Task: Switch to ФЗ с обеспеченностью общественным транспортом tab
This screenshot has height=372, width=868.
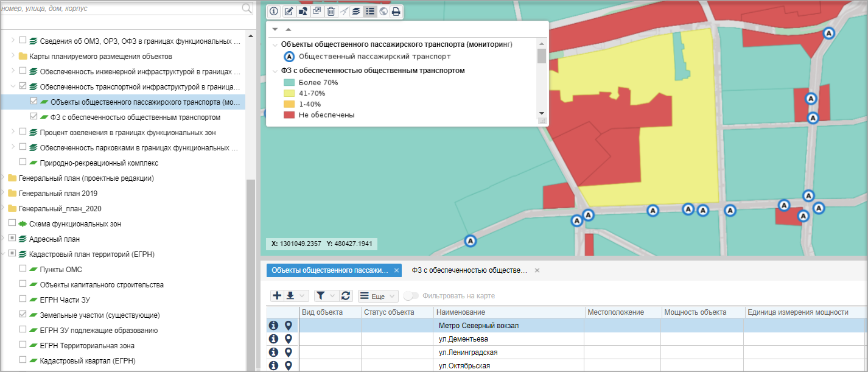Action: (469, 270)
